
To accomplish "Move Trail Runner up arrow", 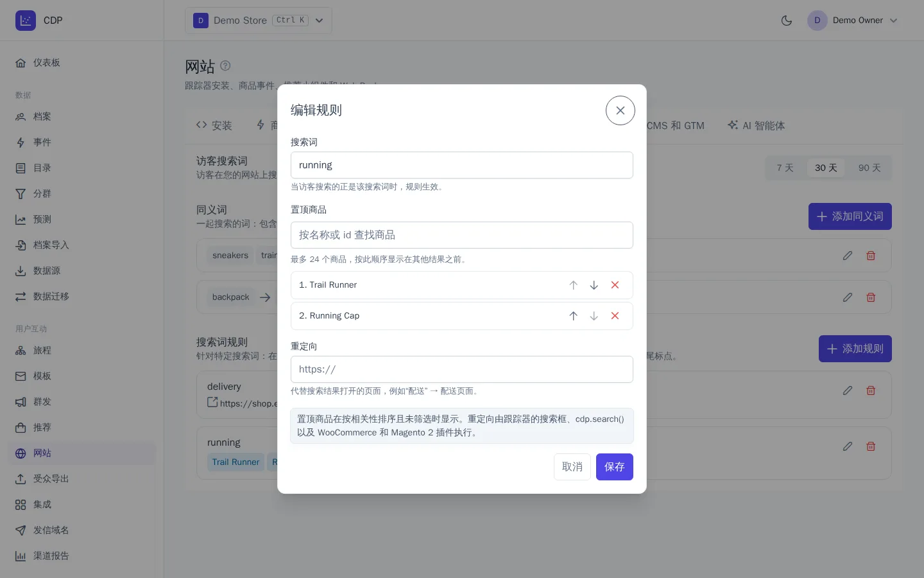I will (574, 285).
